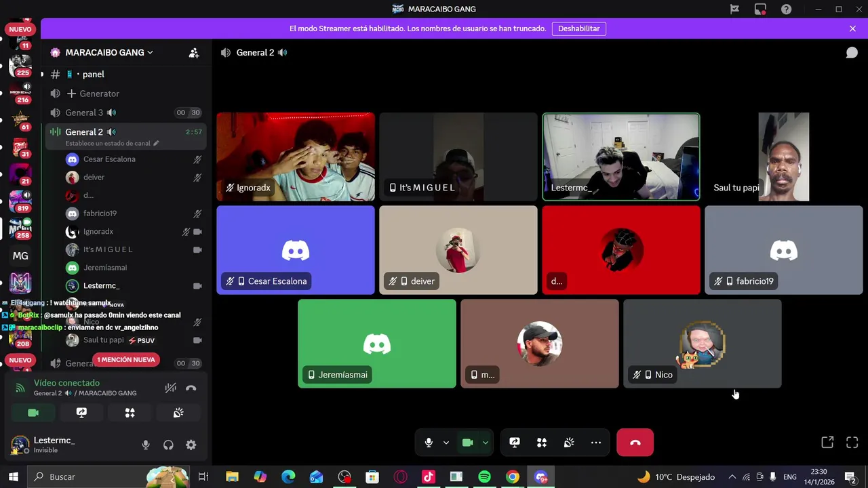Viewport: 868px width, 488px height.
Task: Disconnect using the red hang-up button
Action: tap(635, 443)
